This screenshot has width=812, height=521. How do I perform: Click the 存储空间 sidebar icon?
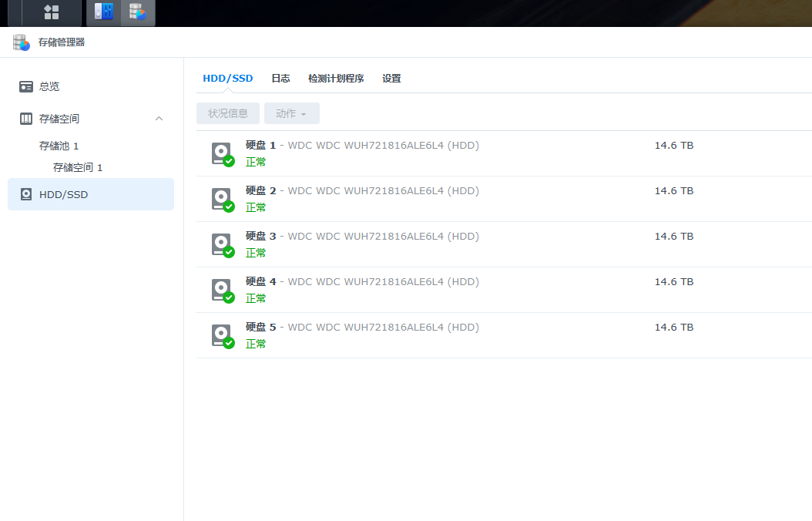click(x=26, y=119)
